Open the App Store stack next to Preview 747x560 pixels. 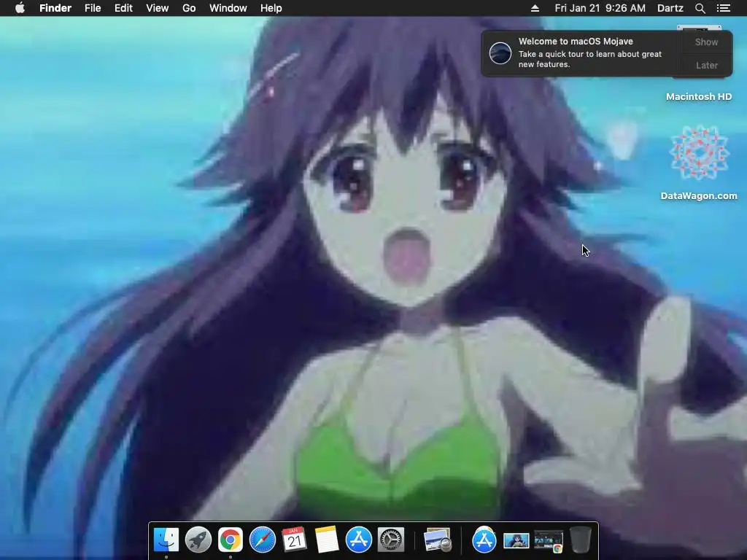(484, 540)
